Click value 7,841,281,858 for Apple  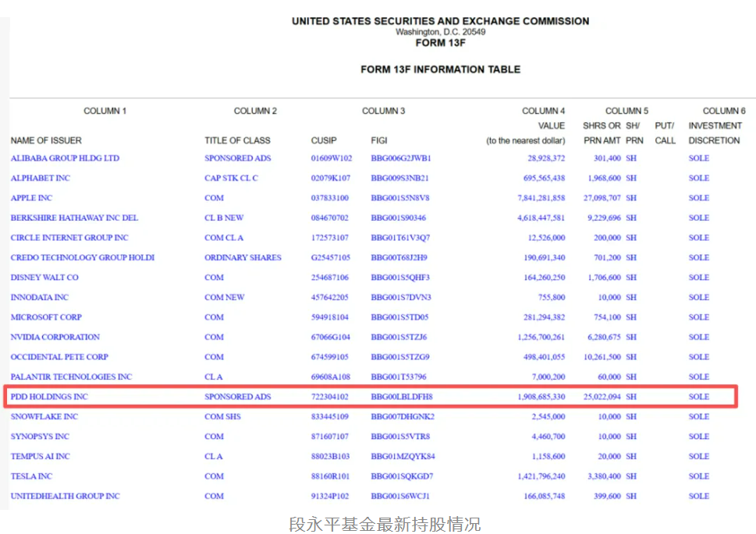[541, 197]
